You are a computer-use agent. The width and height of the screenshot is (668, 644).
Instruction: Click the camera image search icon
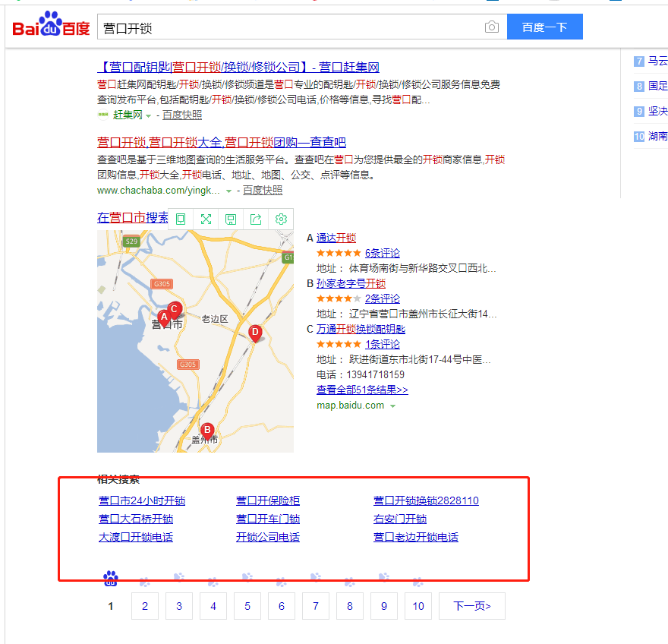492,27
